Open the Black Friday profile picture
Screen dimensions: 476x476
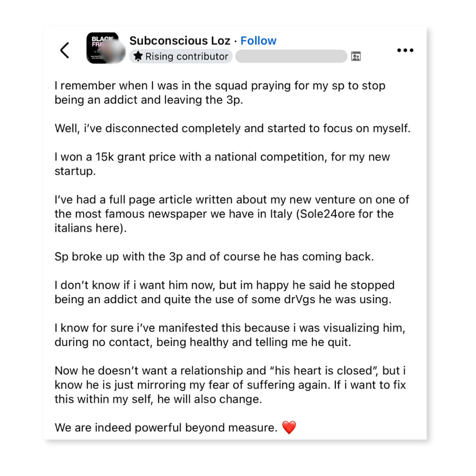click(x=106, y=48)
